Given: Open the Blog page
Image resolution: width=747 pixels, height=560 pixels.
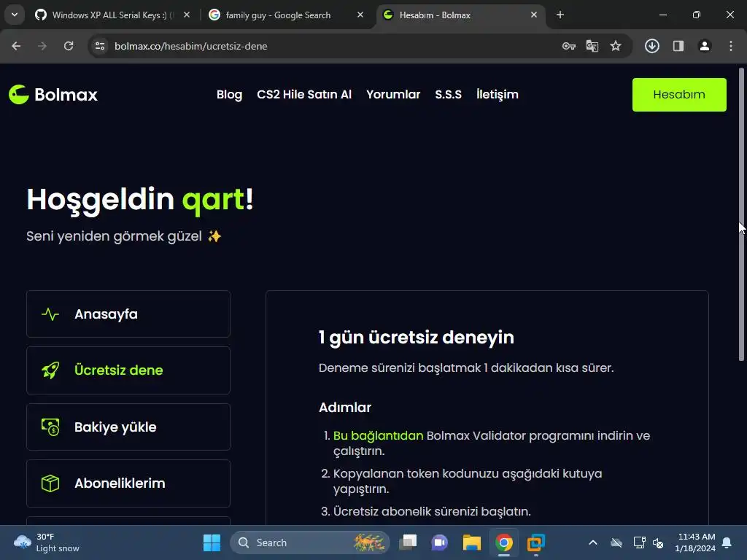Looking at the screenshot, I should [x=229, y=94].
